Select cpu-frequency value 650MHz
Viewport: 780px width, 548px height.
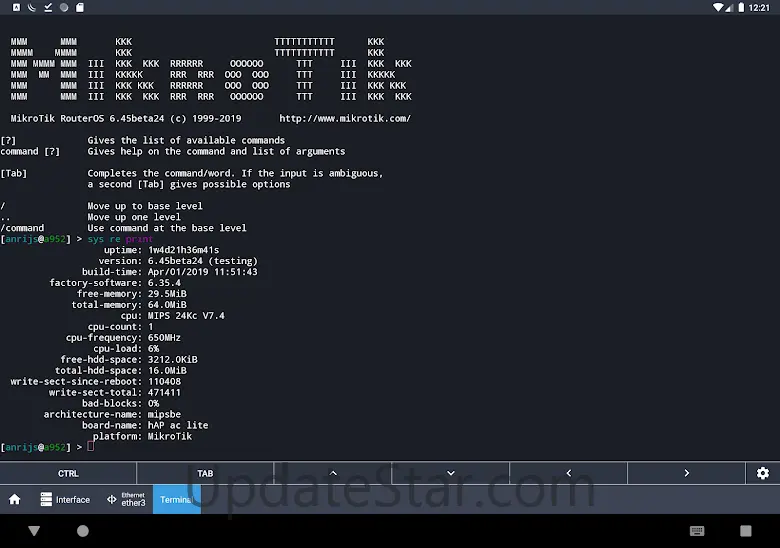pyautogui.click(x=164, y=337)
